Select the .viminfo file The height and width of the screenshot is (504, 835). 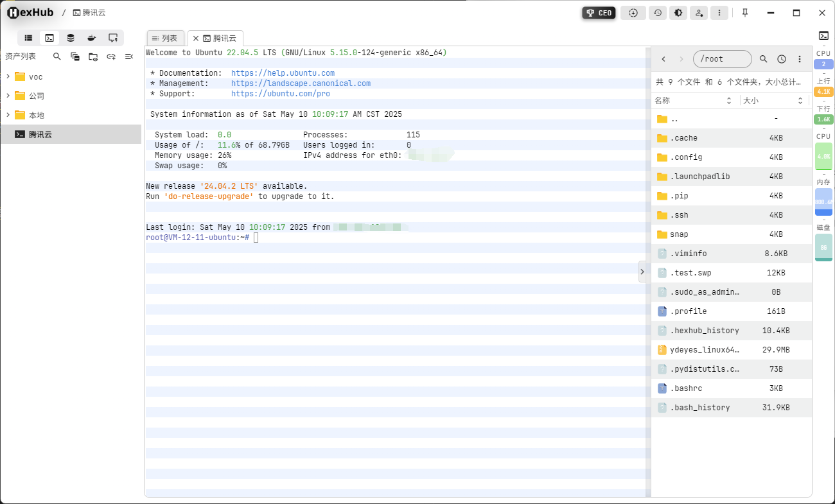point(732,254)
